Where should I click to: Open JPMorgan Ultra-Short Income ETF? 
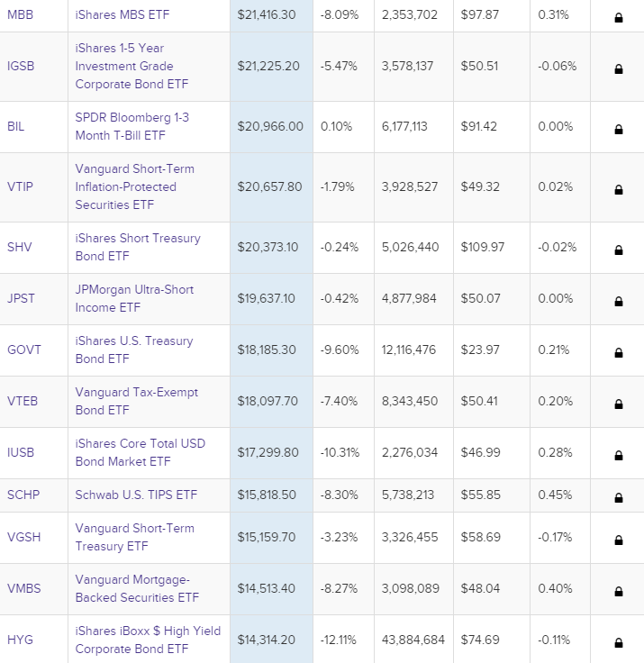pyautogui.click(x=134, y=298)
